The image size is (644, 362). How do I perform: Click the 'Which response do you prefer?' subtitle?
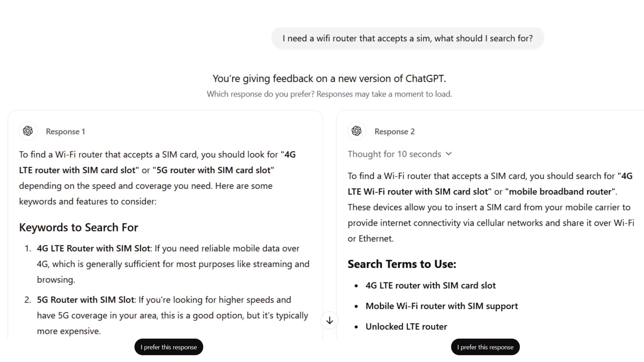click(x=329, y=94)
